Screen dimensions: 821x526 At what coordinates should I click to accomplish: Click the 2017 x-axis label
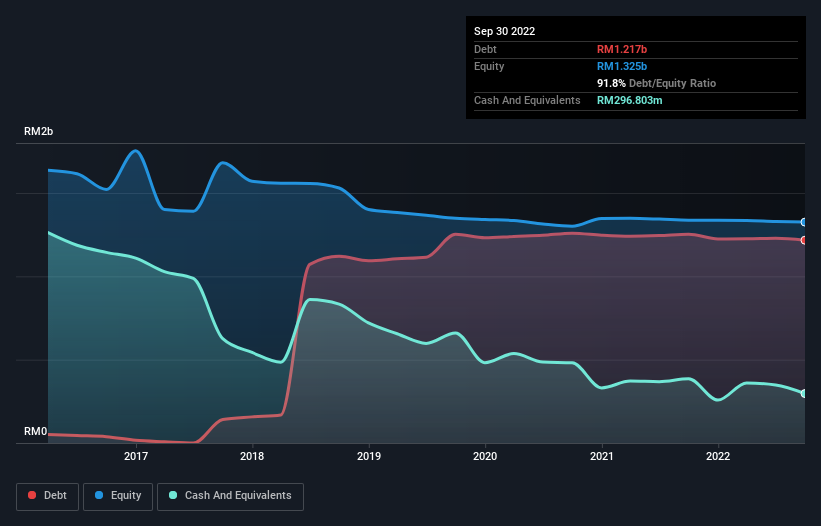(x=136, y=456)
